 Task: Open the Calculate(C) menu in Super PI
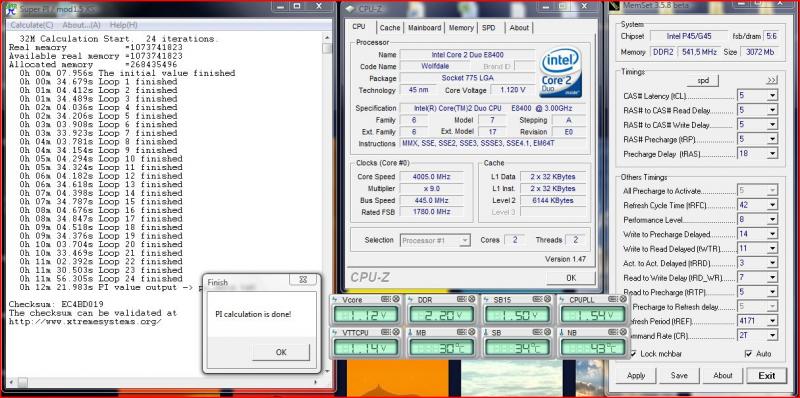32,25
